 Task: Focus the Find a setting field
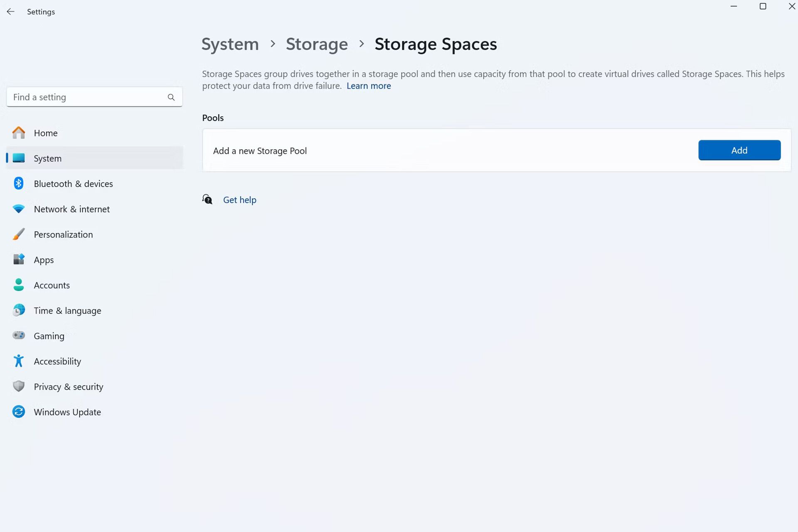pyautogui.click(x=87, y=97)
